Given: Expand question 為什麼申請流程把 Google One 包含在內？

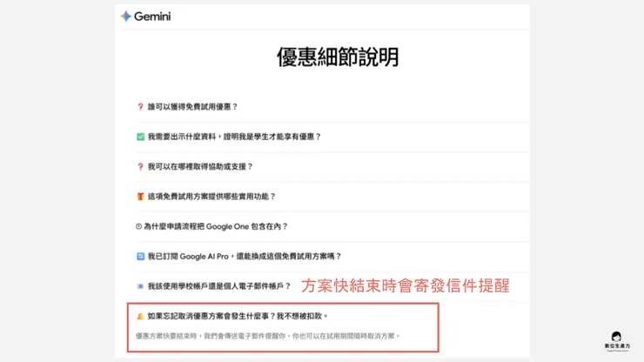Looking at the screenshot, I should pyautogui.click(x=215, y=226).
